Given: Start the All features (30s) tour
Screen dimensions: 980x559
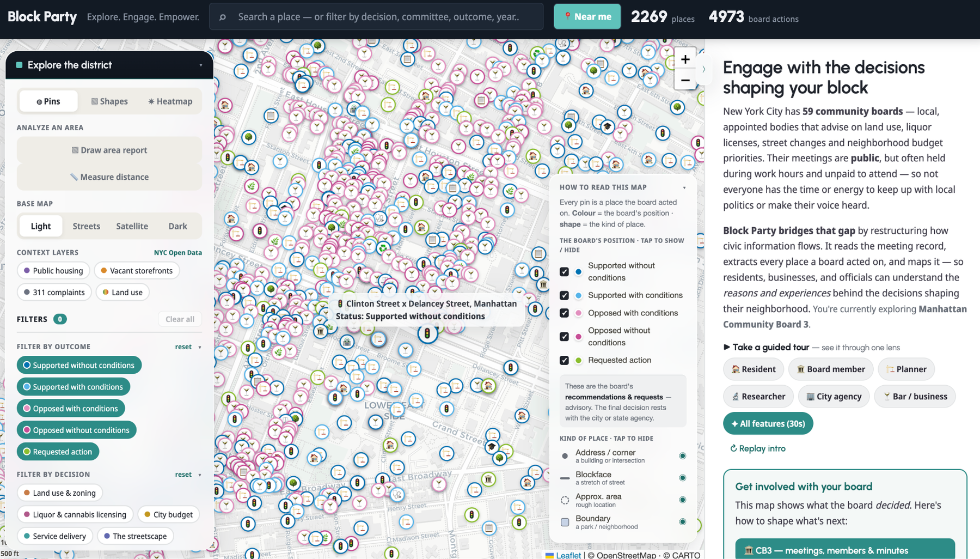Looking at the screenshot, I should pyautogui.click(x=768, y=423).
